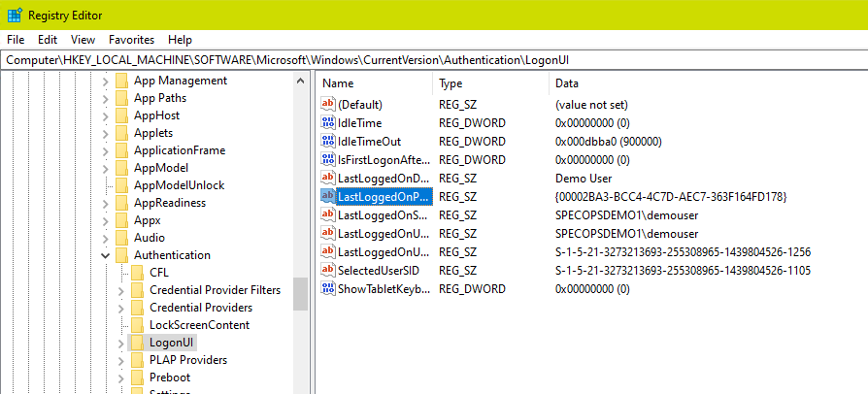
Task: Click the Demo User data cell
Action: click(584, 179)
